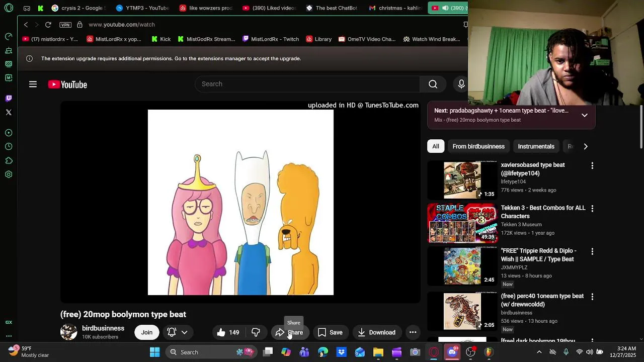The height and width of the screenshot is (362, 644).
Task: Start voice search with the microphone icon
Action: [461, 84]
